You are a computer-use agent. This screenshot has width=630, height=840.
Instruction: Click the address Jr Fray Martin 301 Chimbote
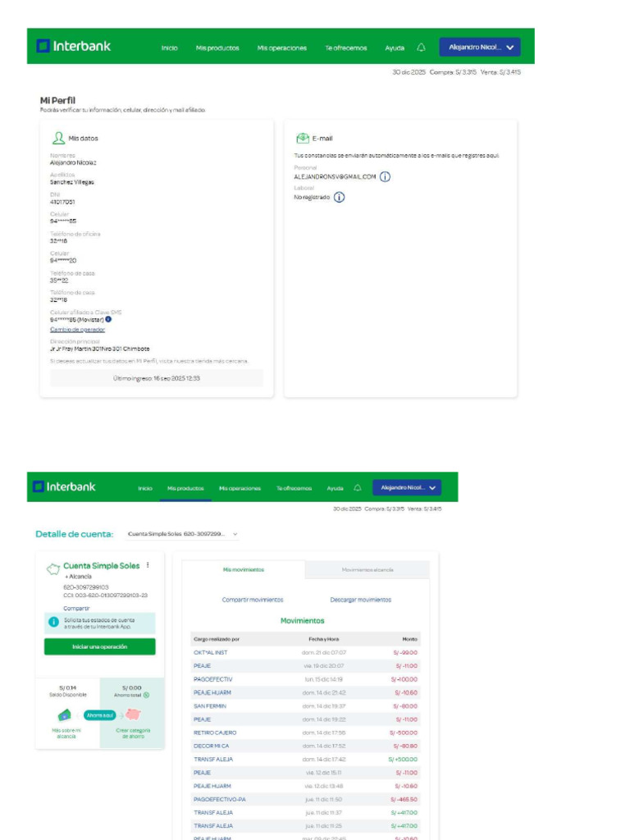(x=99, y=349)
